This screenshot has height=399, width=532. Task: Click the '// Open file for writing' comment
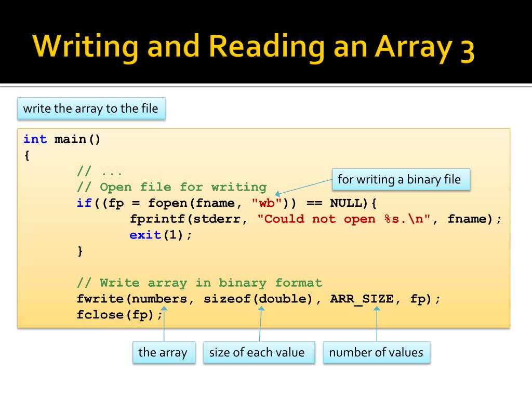[171, 187]
